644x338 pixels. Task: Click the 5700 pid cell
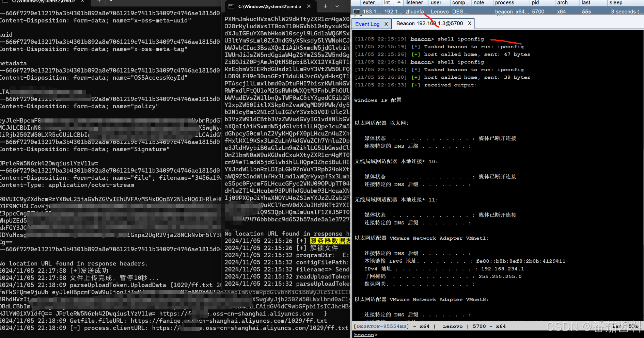538,12
